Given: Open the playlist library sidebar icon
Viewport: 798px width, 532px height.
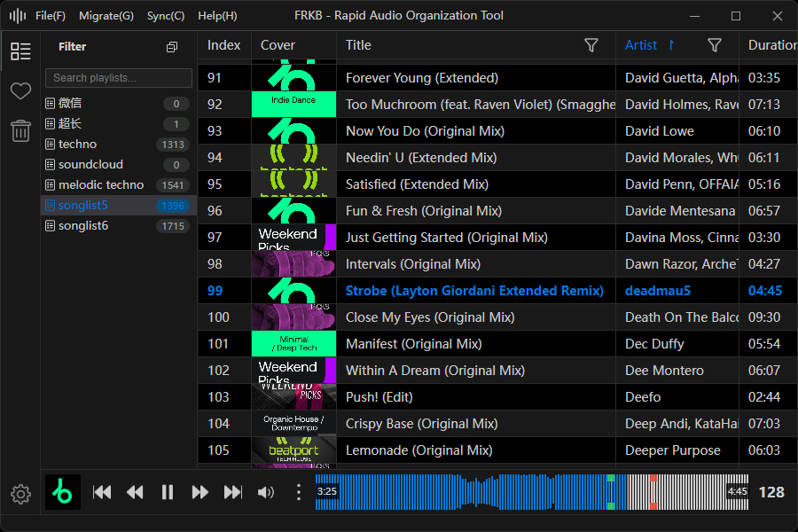Looking at the screenshot, I should point(20,51).
